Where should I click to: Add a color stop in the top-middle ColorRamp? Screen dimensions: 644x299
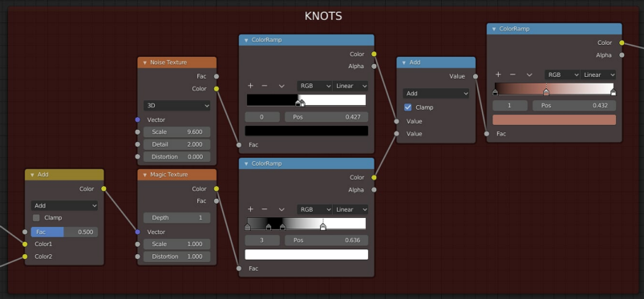pos(250,86)
